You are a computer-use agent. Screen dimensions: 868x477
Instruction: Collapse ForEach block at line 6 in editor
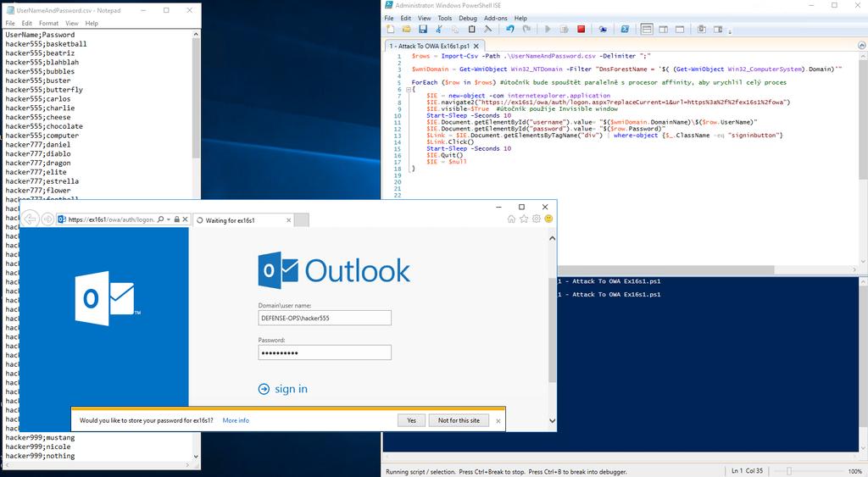tap(409, 89)
